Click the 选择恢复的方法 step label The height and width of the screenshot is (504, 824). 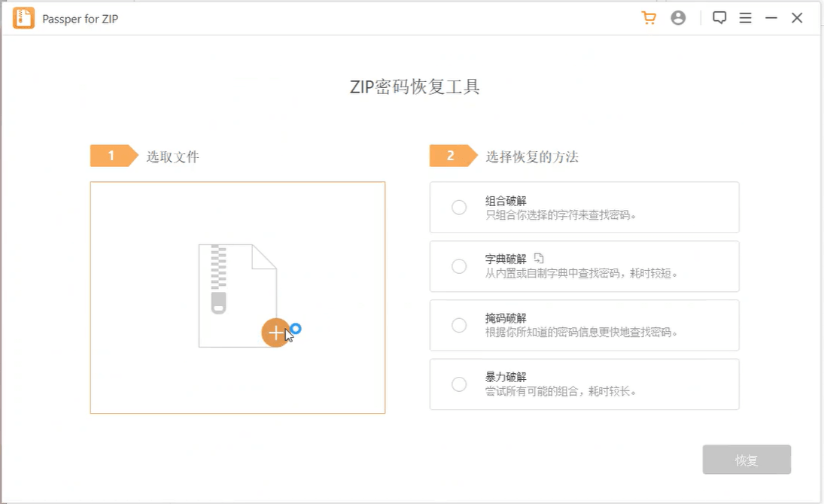[531, 156]
